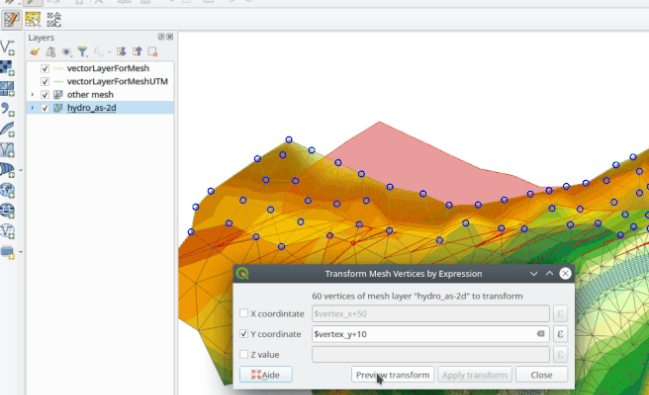Open the layer styling panel brush icon

click(35, 52)
